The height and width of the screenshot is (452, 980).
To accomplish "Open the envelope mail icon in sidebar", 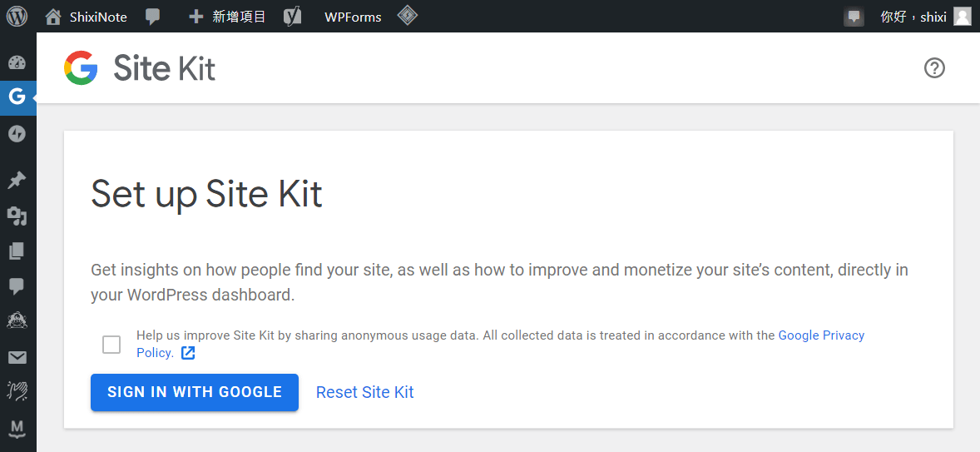I will [17, 358].
